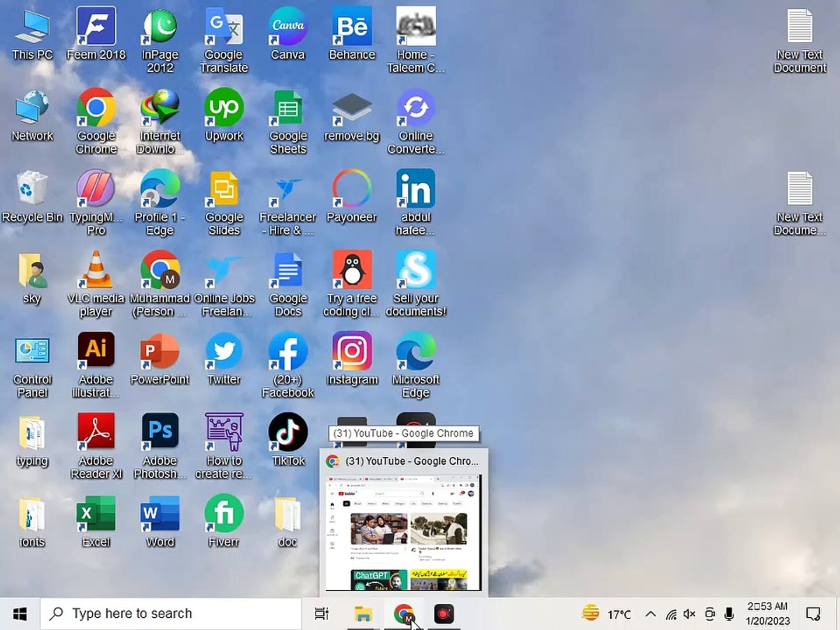This screenshot has width=840, height=630.
Task: Open the YouTube Chrome window preview thumbnail
Action: coord(404,532)
